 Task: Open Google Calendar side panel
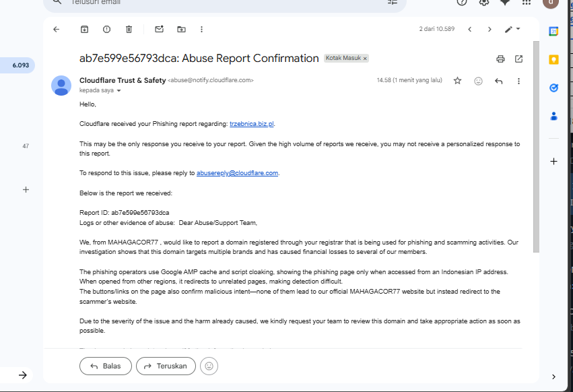click(553, 32)
